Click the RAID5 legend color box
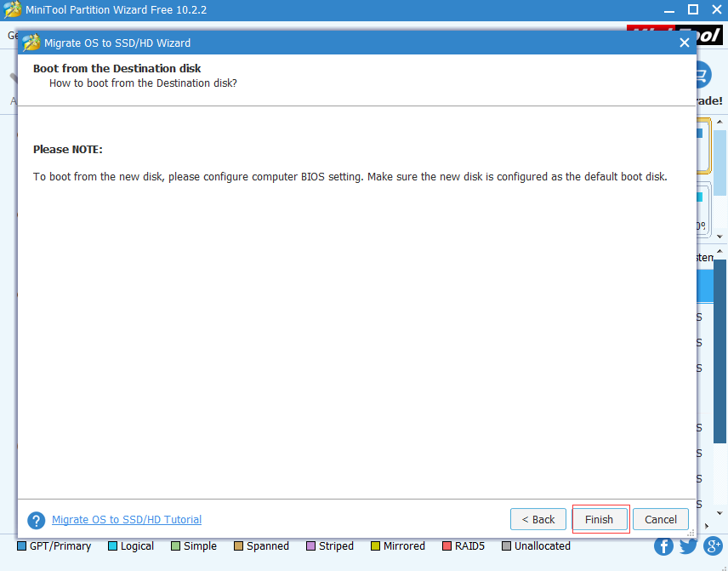Screen dimensions: 728x571 click(447, 546)
